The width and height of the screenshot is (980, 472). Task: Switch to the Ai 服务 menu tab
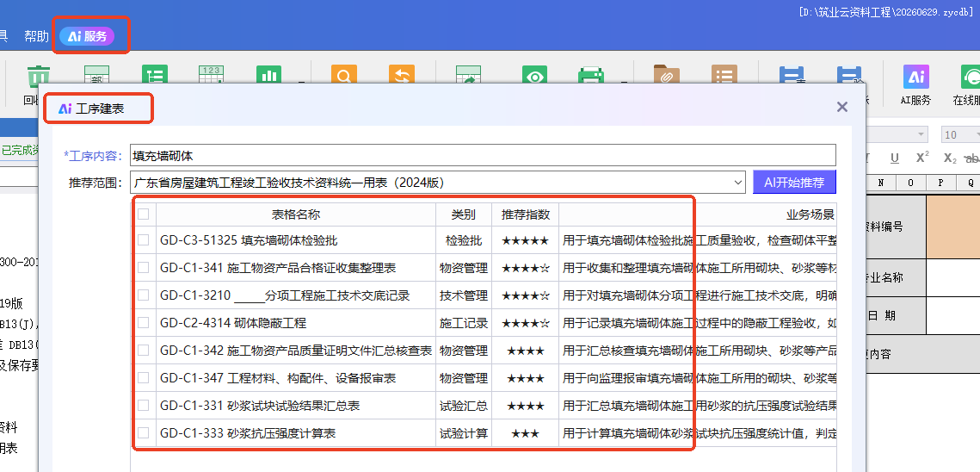(87, 36)
